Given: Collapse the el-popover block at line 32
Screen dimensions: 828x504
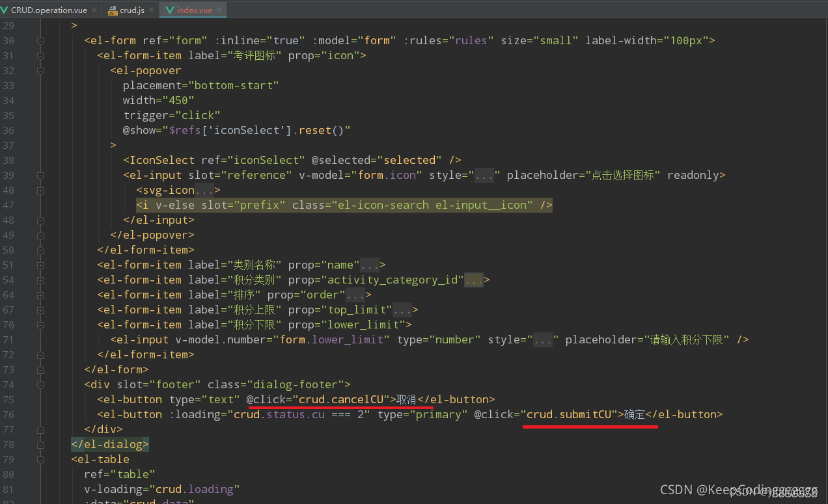Looking at the screenshot, I should (x=40, y=70).
